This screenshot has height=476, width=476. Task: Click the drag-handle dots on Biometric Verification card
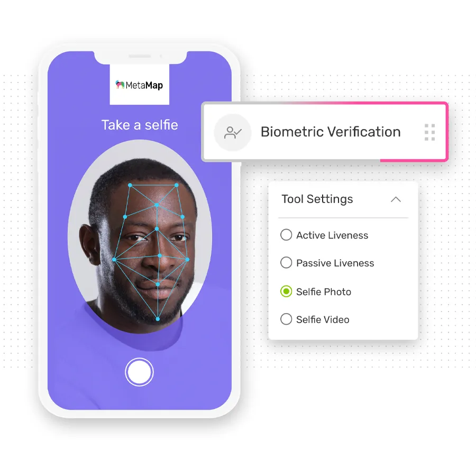[x=429, y=132]
